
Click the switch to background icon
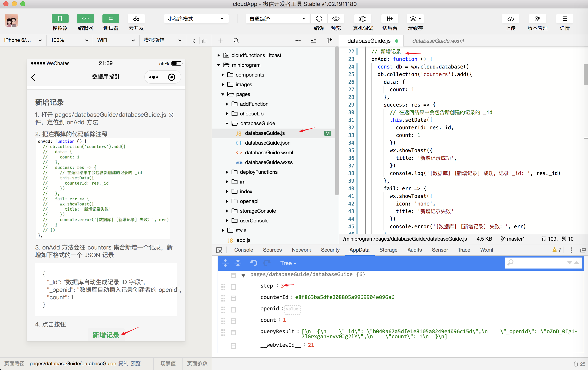(x=390, y=19)
